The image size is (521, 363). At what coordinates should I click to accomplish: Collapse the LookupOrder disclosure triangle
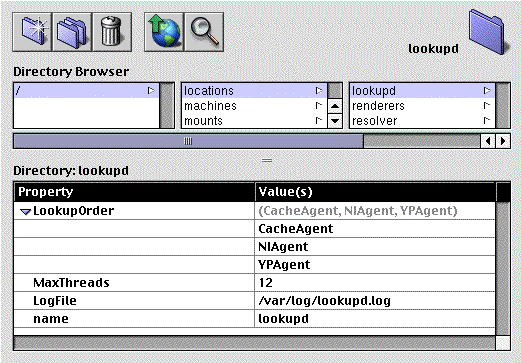click(25, 211)
